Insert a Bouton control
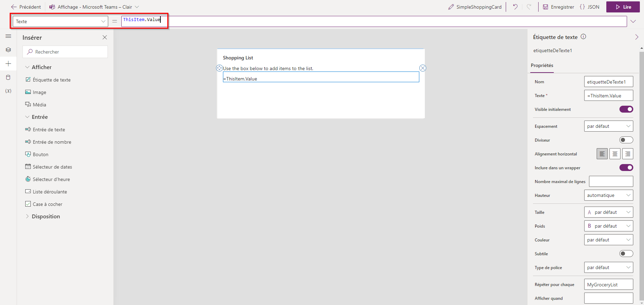This screenshot has height=305, width=644. (x=37, y=154)
